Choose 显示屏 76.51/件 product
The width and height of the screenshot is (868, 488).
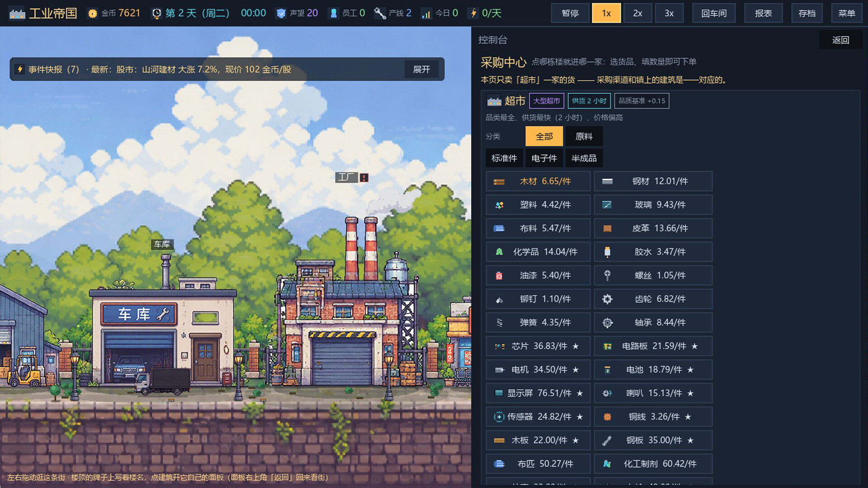pos(538,393)
